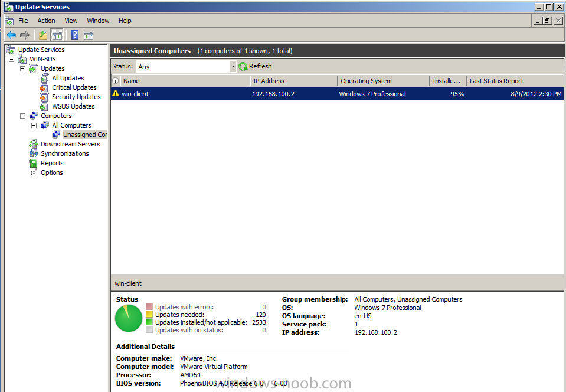This screenshot has height=392, width=566.
Task: Select Synchronizations in the tree
Action: coord(64,153)
